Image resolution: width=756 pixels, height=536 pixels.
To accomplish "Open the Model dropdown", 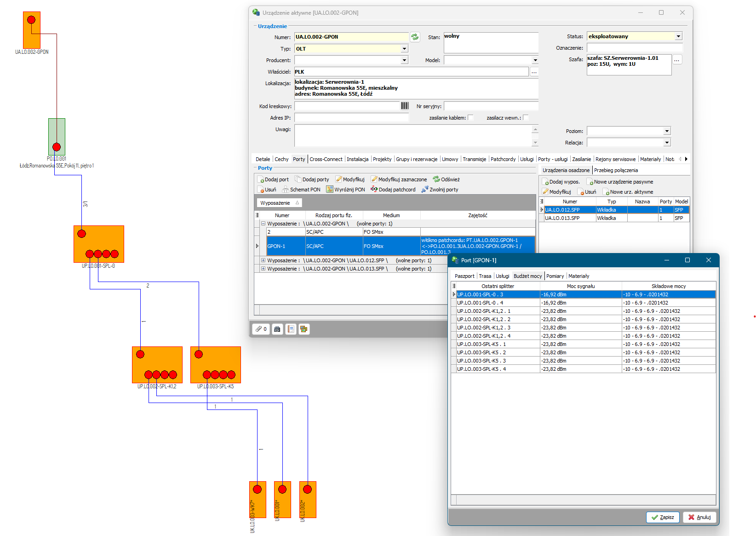I will tap(535, 60).
